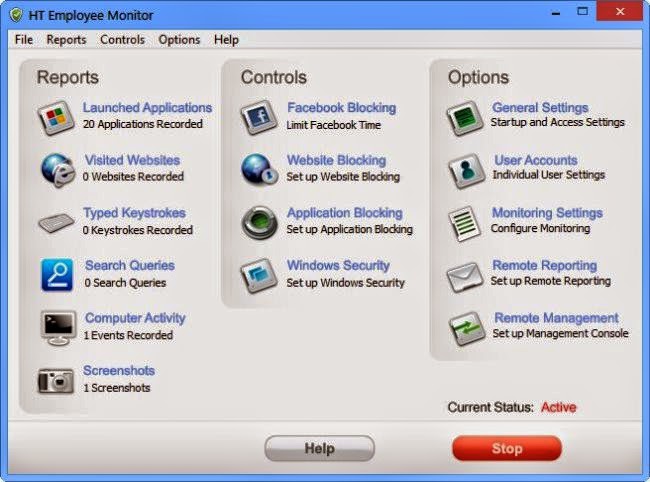Click the red Stop button
The height and width of the screenshot is (482, 650).
507,448
